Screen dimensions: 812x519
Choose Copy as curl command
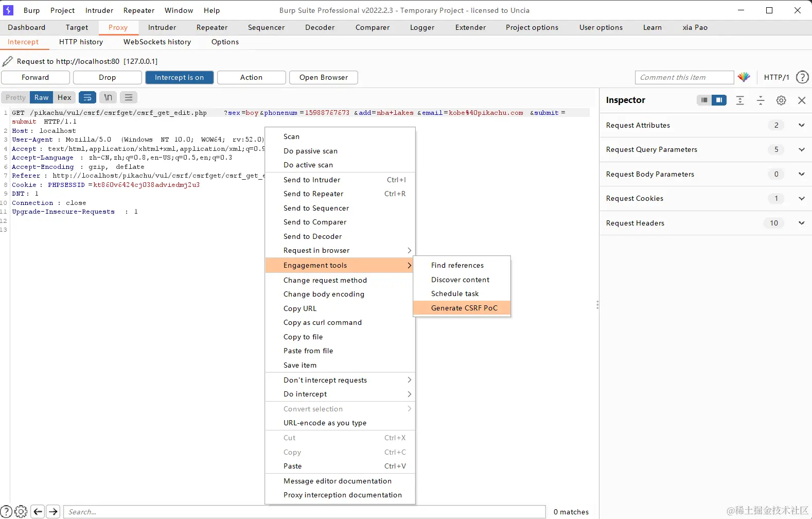[340, 322]
